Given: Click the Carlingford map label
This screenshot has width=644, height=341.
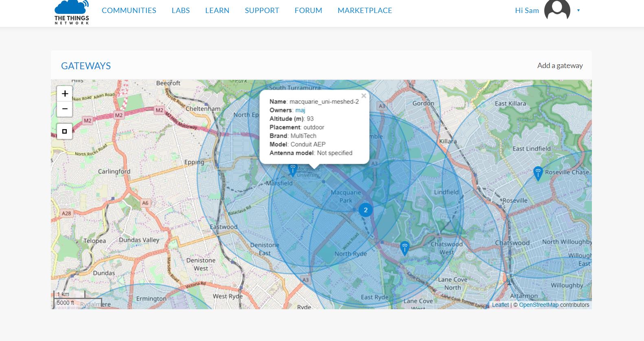Looking at the screenshot, I should point(114,172).
